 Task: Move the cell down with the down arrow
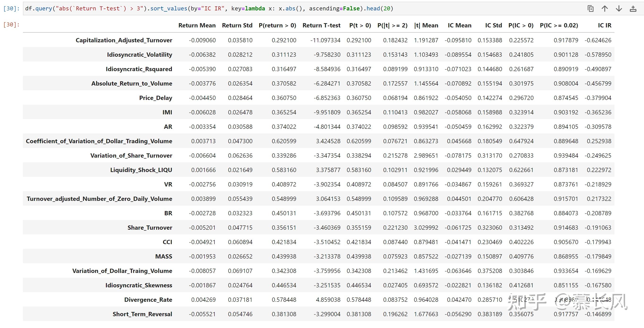pyautogui.click(x=619, y=9)
